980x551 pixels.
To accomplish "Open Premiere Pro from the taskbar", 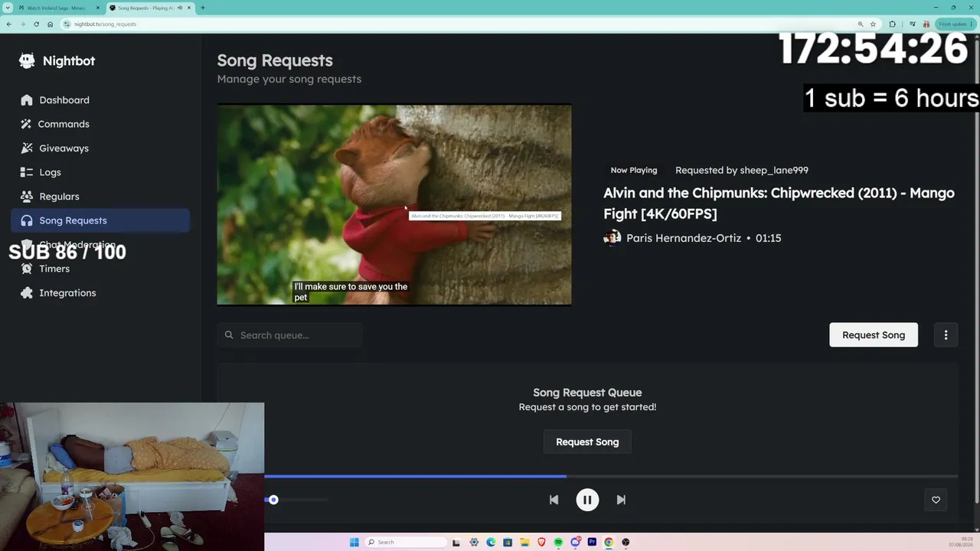I will [x=592, y=542].
